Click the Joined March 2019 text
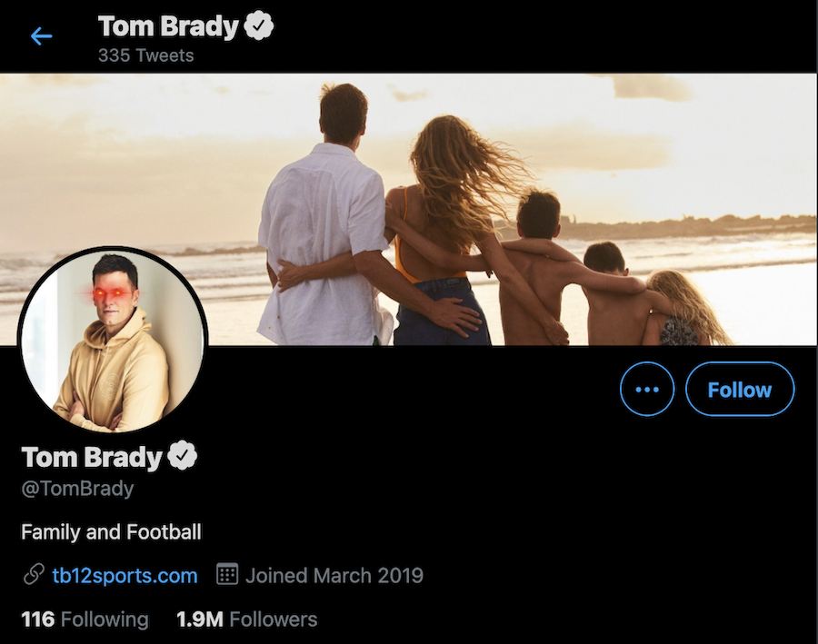Viewport: 818px width, 644px height. (334, 575)
